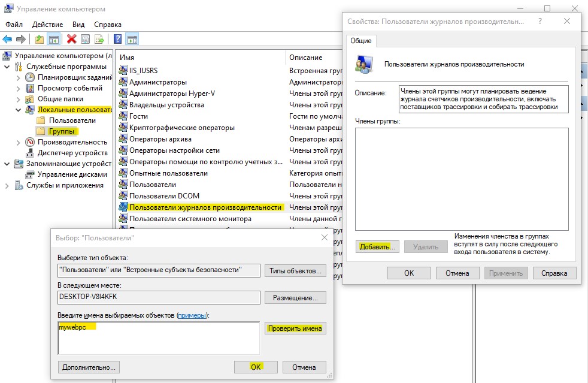Toggle the Action pane toolbar icon
Viewport: 588px width, 383px height.
click(x=132, y=39)
